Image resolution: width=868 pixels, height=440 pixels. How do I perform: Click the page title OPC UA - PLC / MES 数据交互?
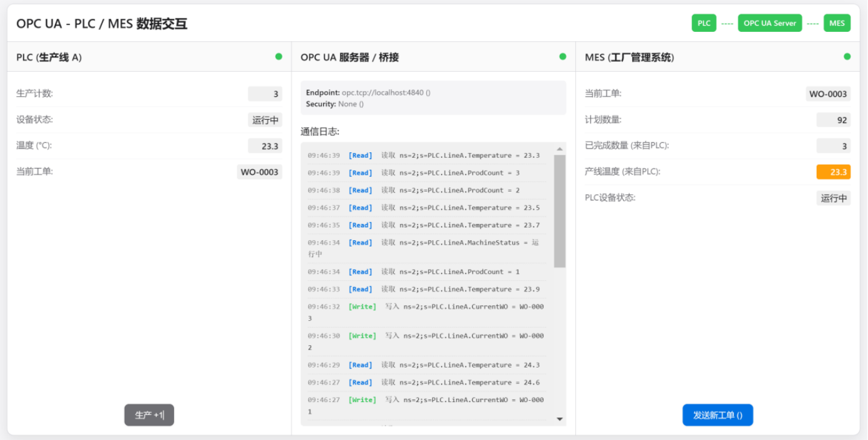102,24
